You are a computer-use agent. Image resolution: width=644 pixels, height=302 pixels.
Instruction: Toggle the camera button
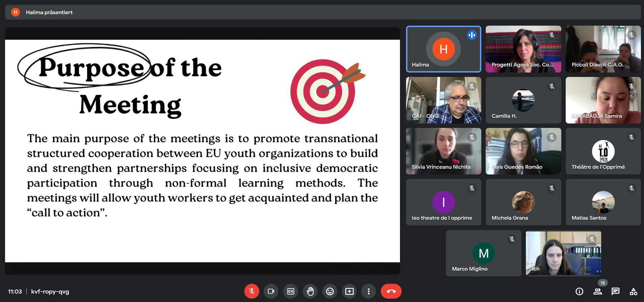[271, 291]
